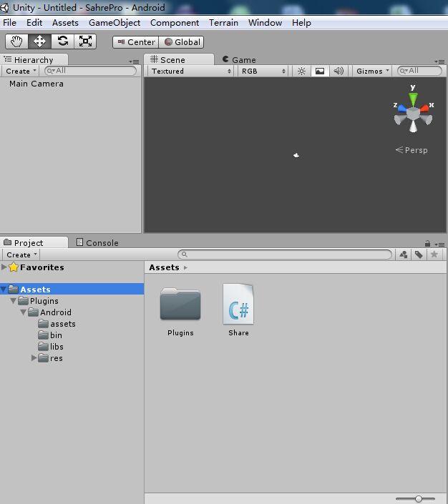This screenshot has height=504, width=448.
Task: Open the Terrain menu
Action: (x=224, y=23)
